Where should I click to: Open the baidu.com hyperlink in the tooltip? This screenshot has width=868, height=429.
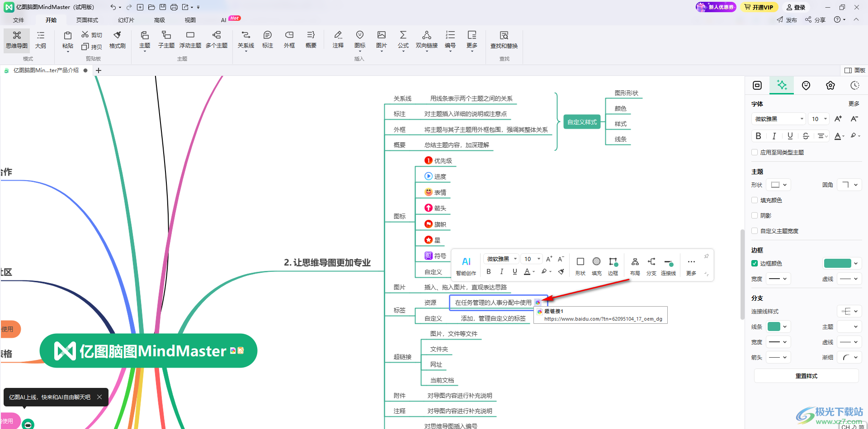[603, 319]
